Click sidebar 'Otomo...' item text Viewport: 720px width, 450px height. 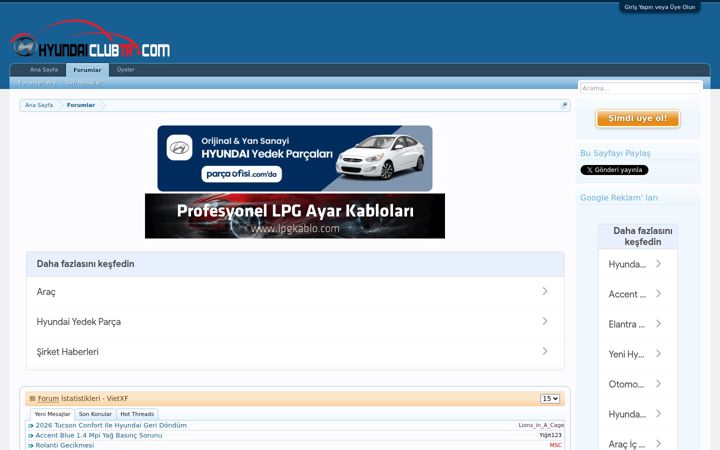626,384
